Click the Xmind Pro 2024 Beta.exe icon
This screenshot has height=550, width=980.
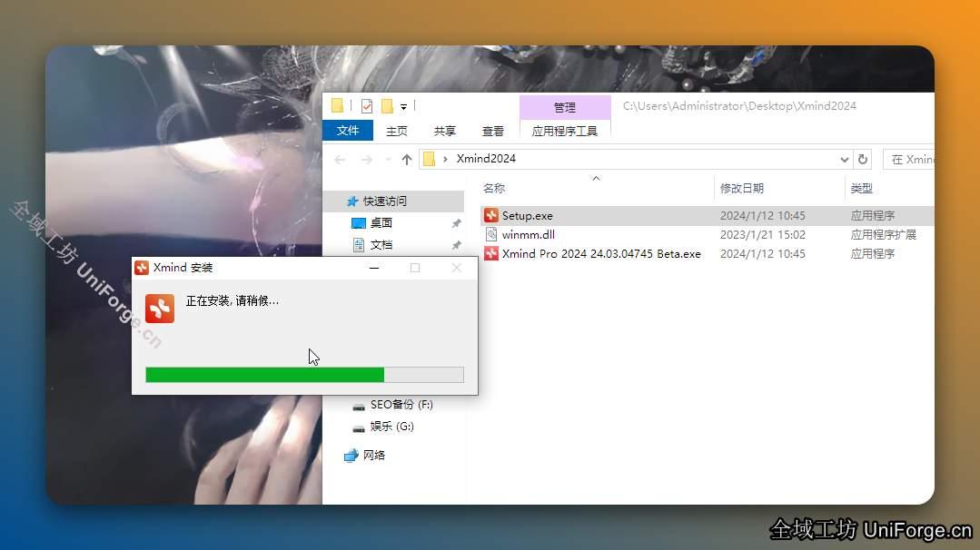(491, 253)
